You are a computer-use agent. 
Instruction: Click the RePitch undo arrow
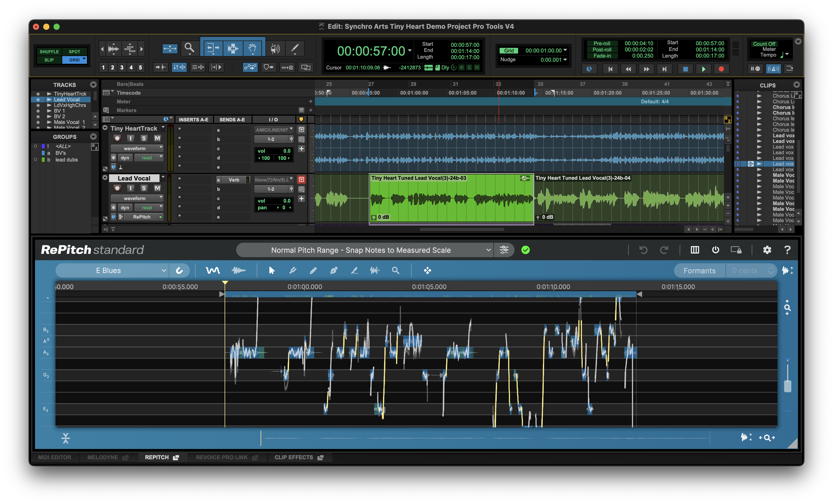click(643, 250)
